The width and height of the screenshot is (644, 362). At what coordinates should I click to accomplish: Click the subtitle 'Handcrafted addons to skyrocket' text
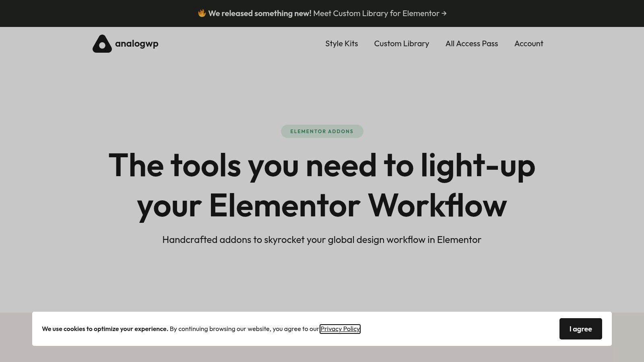(322, 240)
